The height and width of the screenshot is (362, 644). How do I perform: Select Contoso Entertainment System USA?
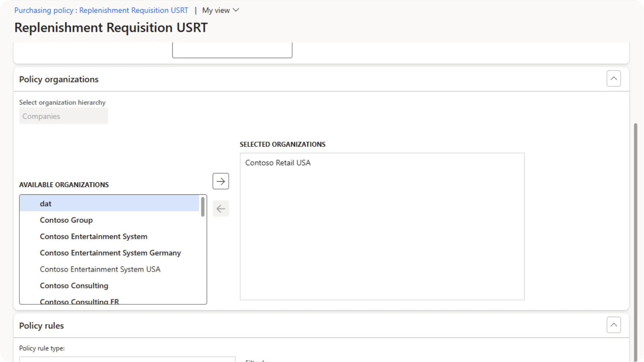click(100, 269)
